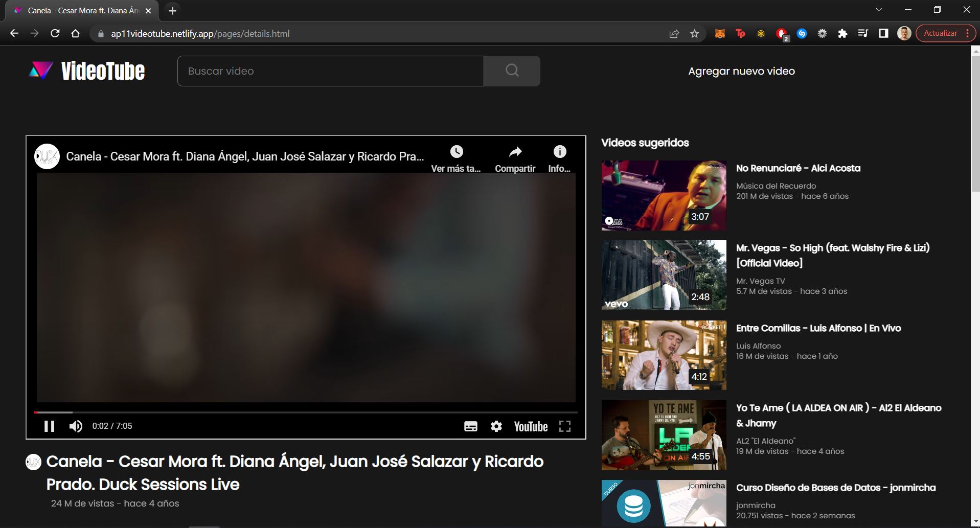
Task: Click the video title in player header
Action: pyautogui.click(x=245, y=156)
